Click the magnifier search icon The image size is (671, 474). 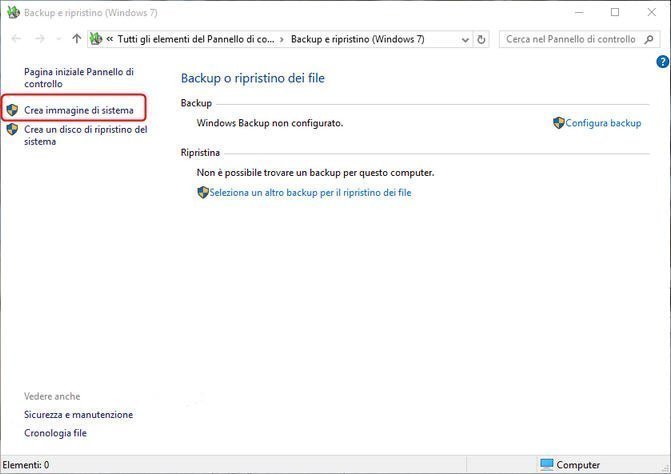click(649, 39)
